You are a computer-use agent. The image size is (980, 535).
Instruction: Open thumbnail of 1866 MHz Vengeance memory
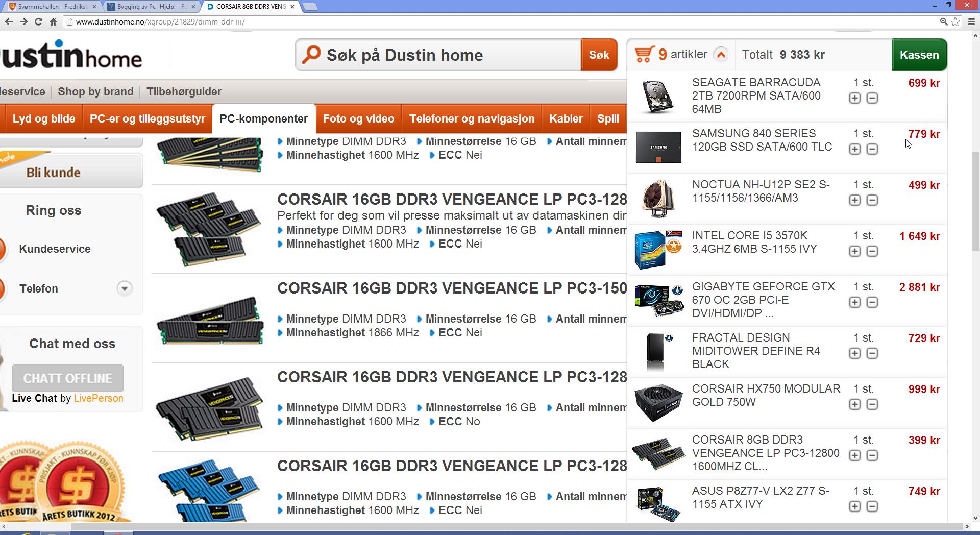[210, 320]
